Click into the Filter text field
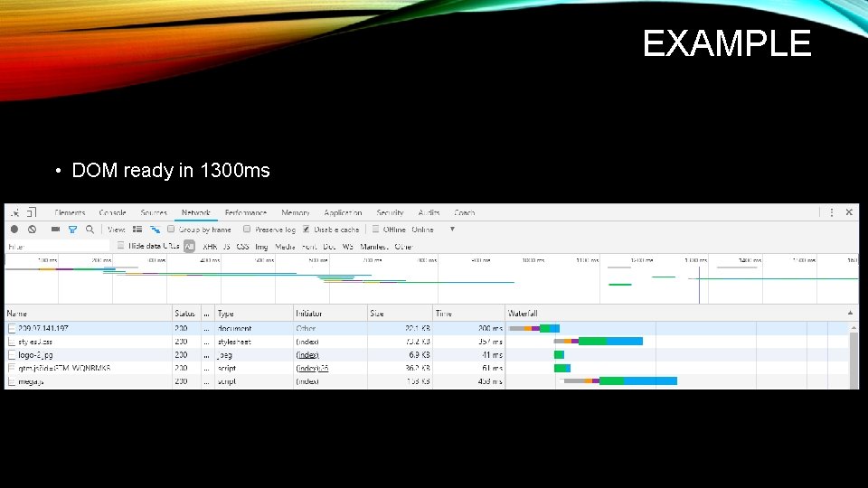Viewport: 868px width, 488px height. tap(58, 246)
